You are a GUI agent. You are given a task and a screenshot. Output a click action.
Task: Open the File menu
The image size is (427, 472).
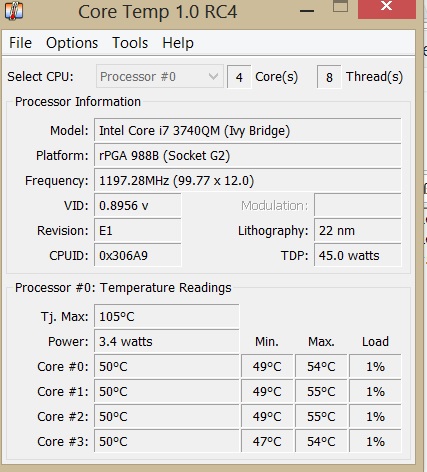click(x=20, y=43)
